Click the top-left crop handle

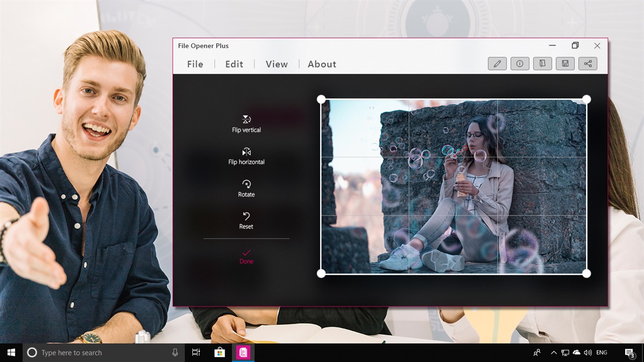point(321,99)
